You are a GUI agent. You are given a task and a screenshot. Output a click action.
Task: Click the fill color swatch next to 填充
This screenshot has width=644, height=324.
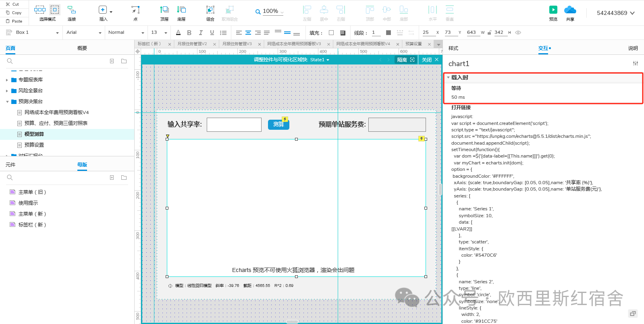click(x=331, y=33)
